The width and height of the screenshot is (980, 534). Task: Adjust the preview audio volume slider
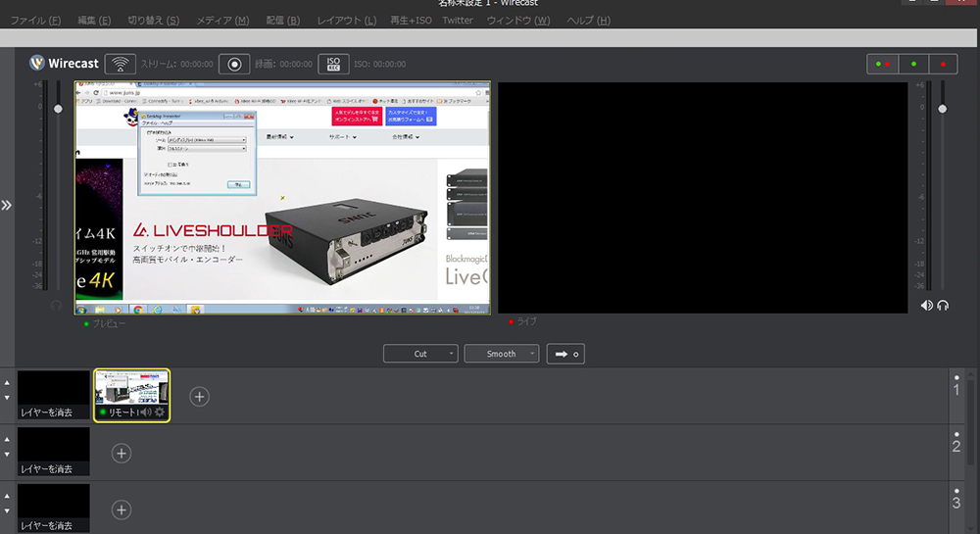pyautogui.click(x=58, y=109)
